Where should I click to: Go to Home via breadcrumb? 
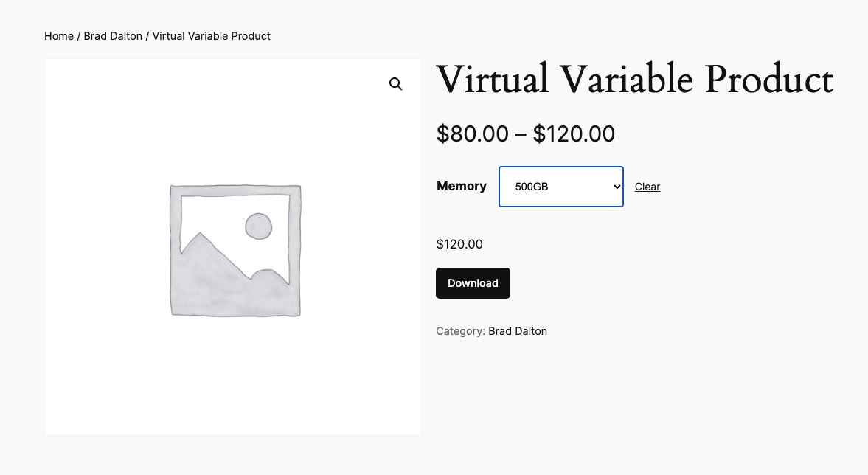(59, 36)
